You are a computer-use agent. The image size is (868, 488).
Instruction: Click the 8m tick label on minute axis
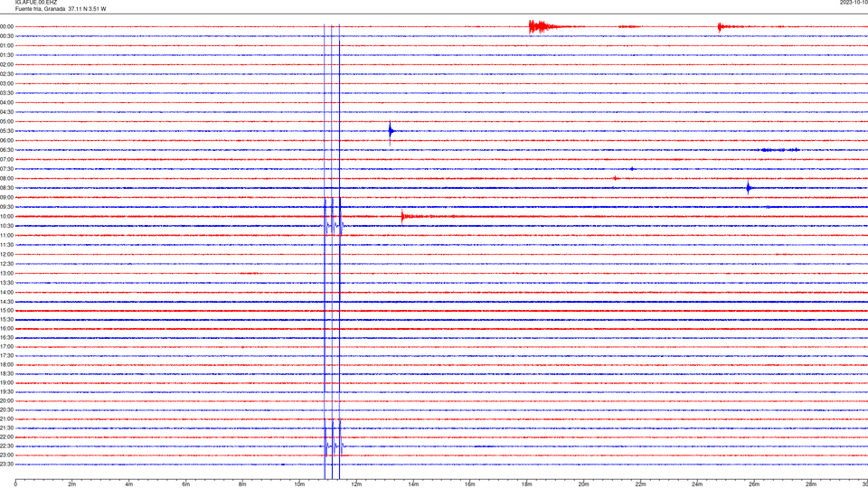242,484
